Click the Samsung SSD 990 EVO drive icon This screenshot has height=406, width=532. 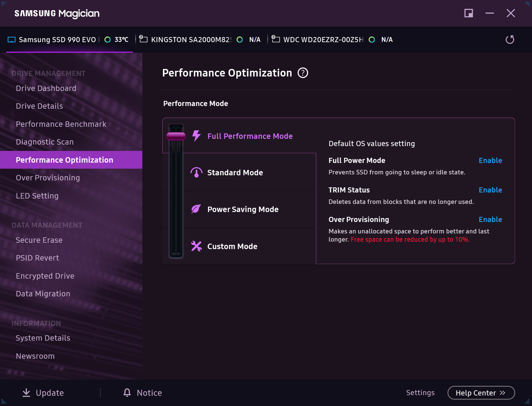pos(11,40)
